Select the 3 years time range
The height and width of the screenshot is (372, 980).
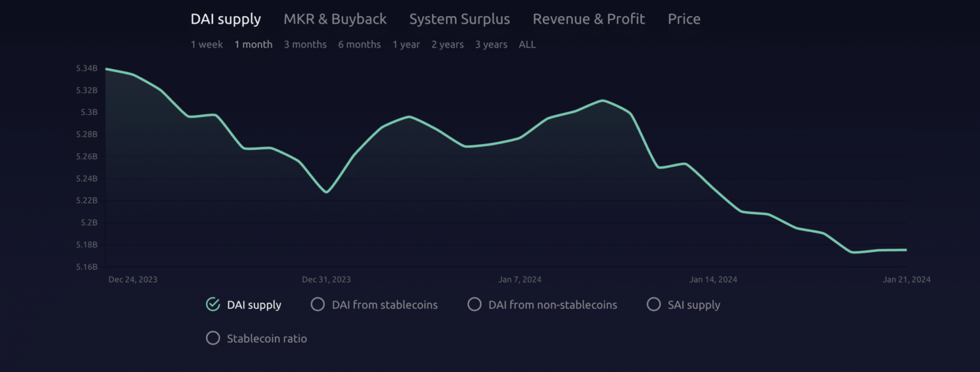tap(491, 45)
